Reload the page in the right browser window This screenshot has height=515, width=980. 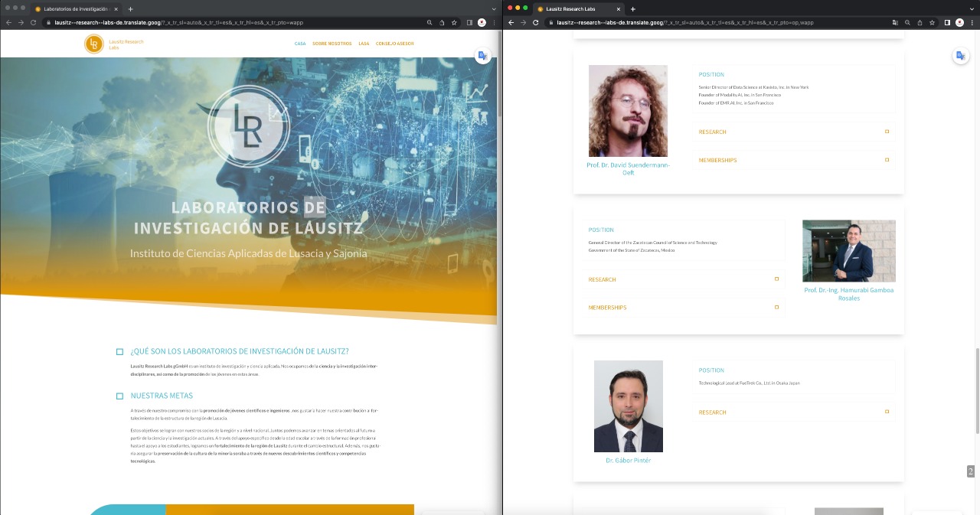click(x=535, y=23)
